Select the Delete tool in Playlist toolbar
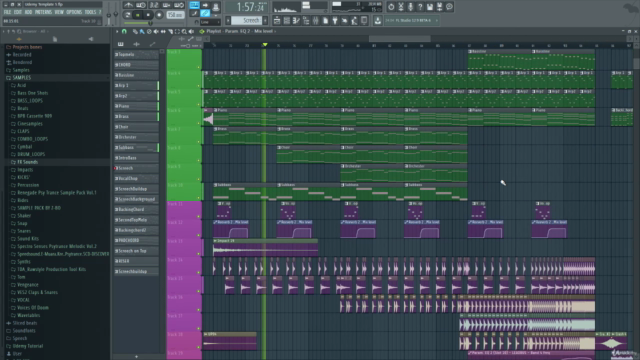 point(149,31)
